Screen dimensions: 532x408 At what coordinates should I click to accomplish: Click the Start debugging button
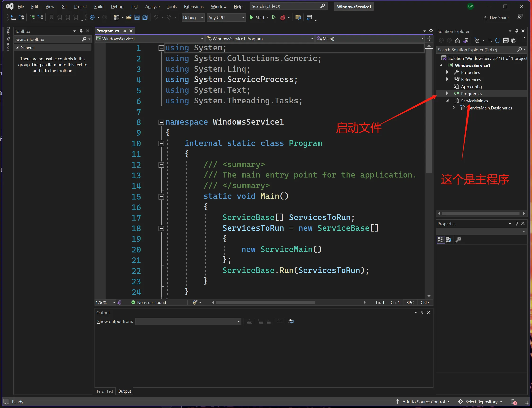pos(257,17)
